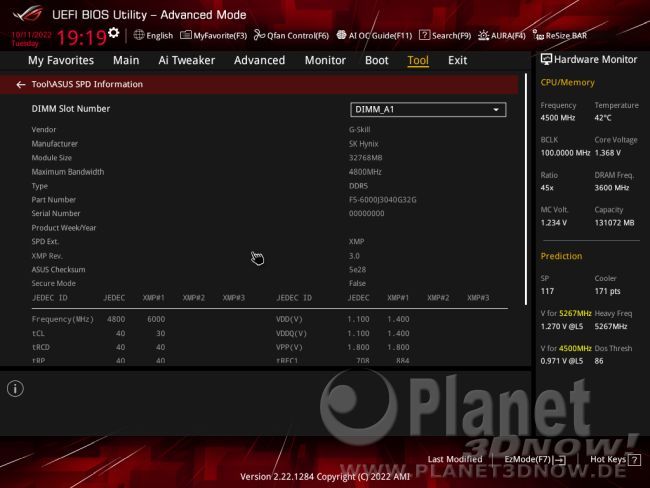Click the globe language icon
Image resolution: width=650 pixels, height=488 pixels.
click(x=139, y=35)
